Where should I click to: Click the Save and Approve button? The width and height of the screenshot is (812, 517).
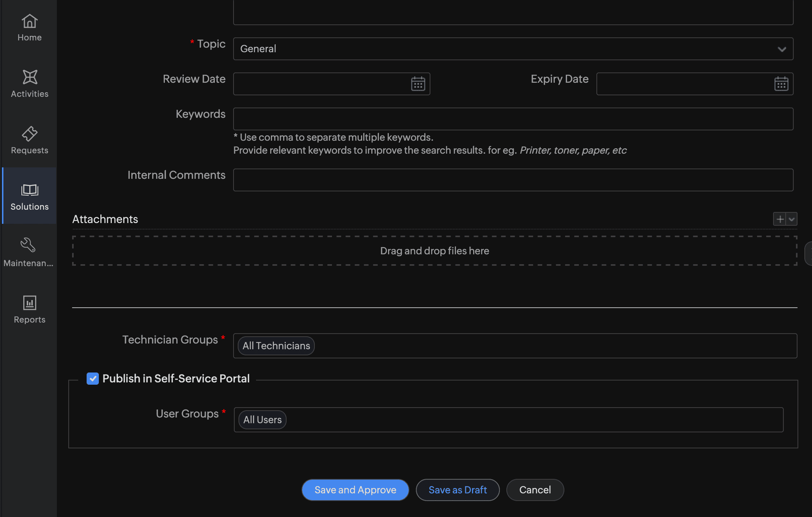point(355,490)
